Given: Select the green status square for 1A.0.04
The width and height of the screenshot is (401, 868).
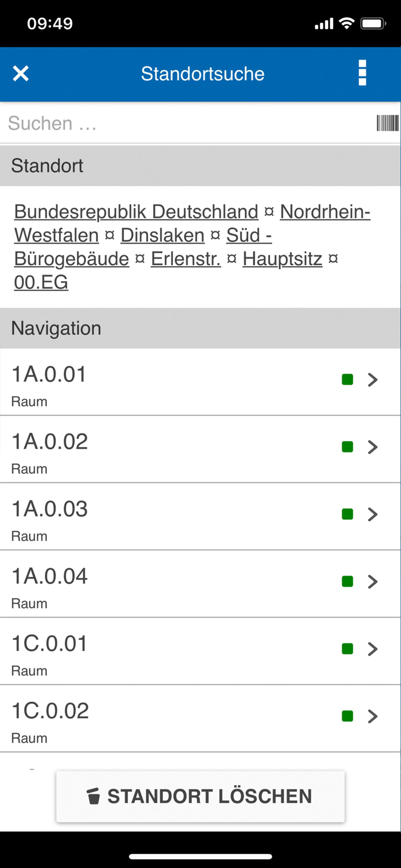Looking at the screenshot, I should click(x=347, y=582).
